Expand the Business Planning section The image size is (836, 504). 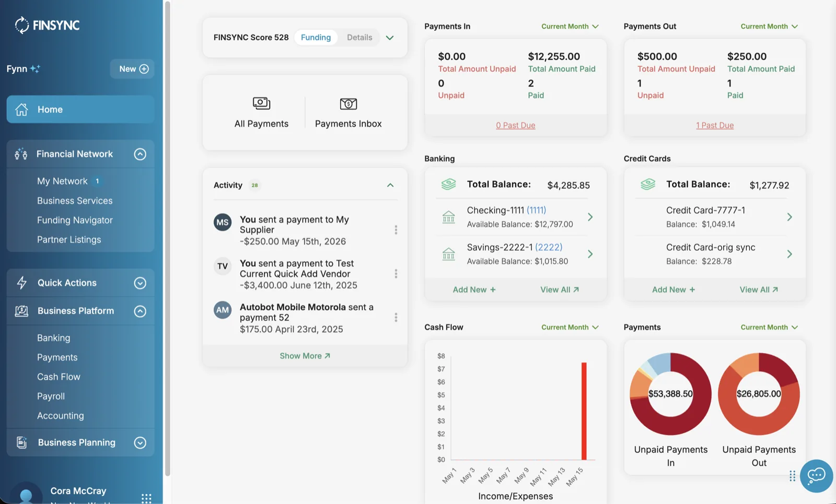click(x=140, y=443)
